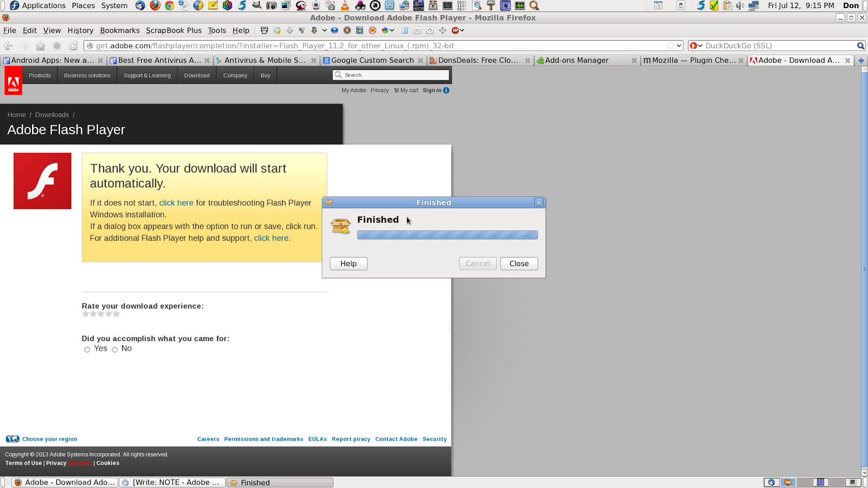Open the Downloads breadcrumb link
This screenshot has width=868, height=488.
pyautogui.click(x=52, y=115)
